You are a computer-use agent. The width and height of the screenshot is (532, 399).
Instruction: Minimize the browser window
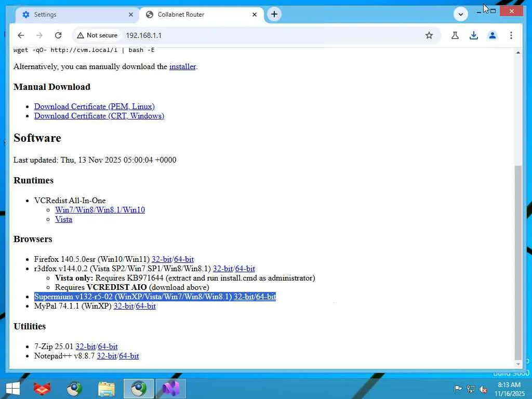pos(478,11)
